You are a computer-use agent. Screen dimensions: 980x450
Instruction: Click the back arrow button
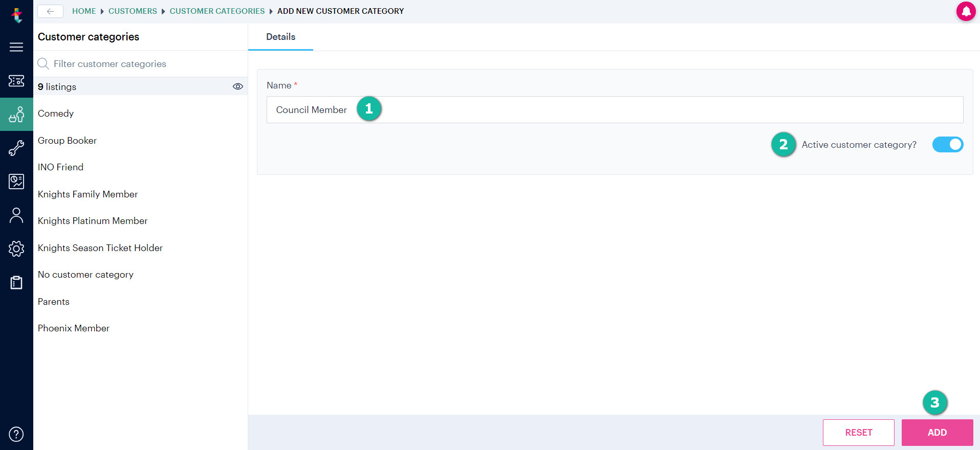coord(50,11)
